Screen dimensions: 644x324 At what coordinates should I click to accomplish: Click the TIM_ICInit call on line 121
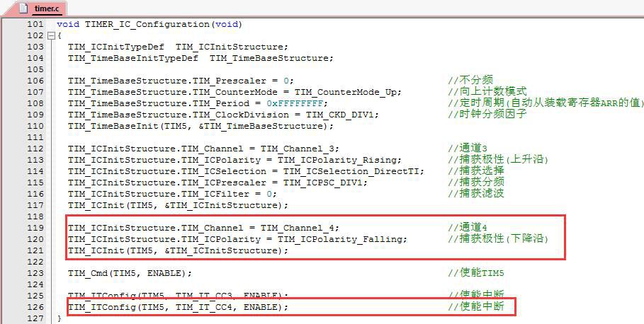[x=179, y=250]
